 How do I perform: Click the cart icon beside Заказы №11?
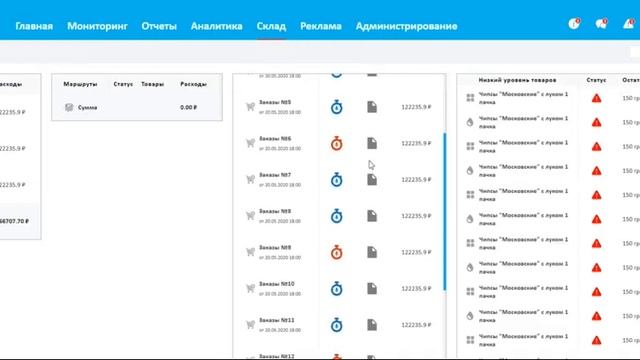[x=250, y=325]
